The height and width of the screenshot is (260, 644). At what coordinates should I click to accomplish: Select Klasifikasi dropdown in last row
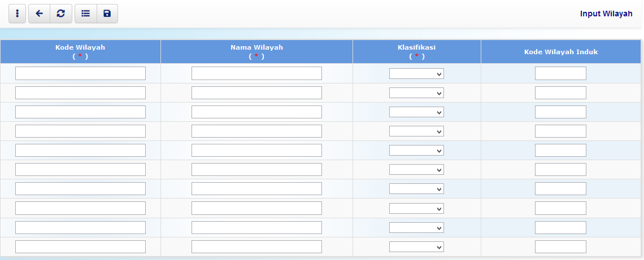click(416, 246)
